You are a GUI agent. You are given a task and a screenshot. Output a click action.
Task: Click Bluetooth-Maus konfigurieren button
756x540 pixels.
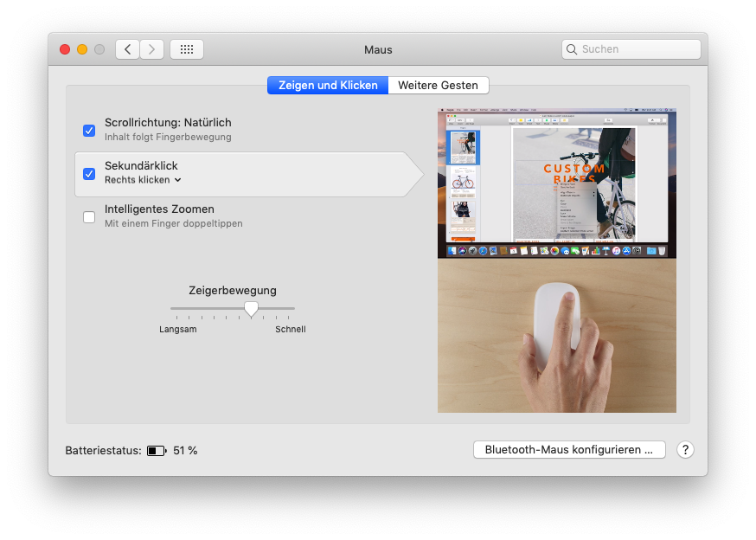pos(568,450)
